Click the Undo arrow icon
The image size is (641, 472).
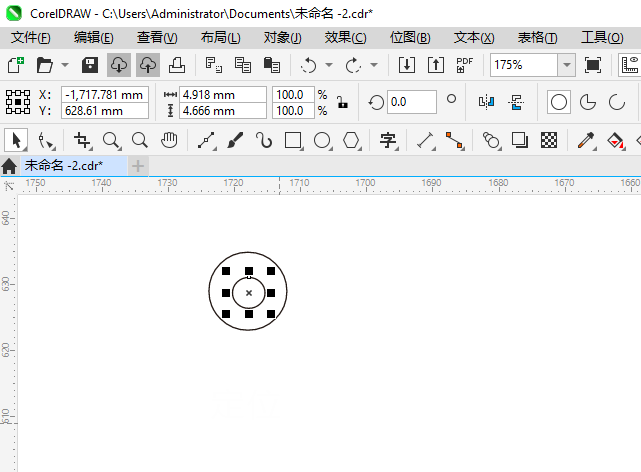click(308, 65)
